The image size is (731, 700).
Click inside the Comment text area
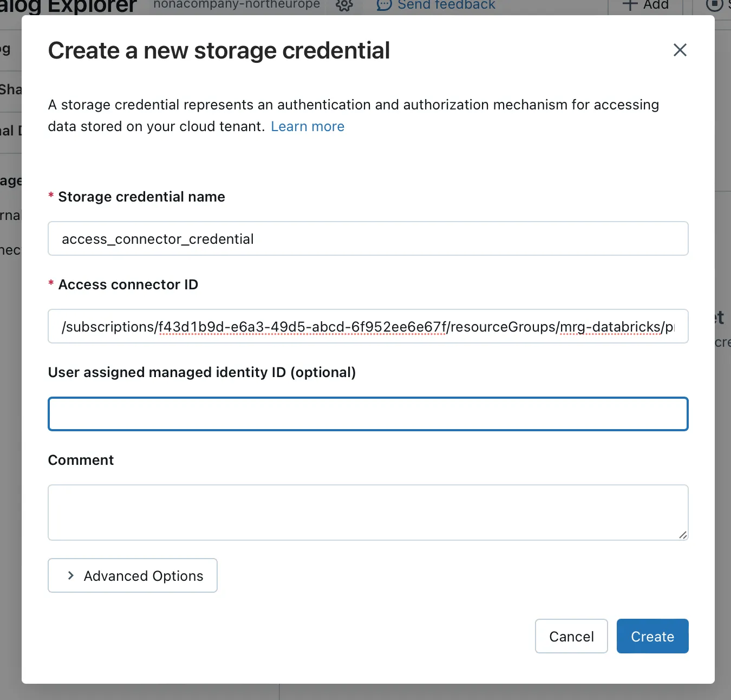[368, 512]
